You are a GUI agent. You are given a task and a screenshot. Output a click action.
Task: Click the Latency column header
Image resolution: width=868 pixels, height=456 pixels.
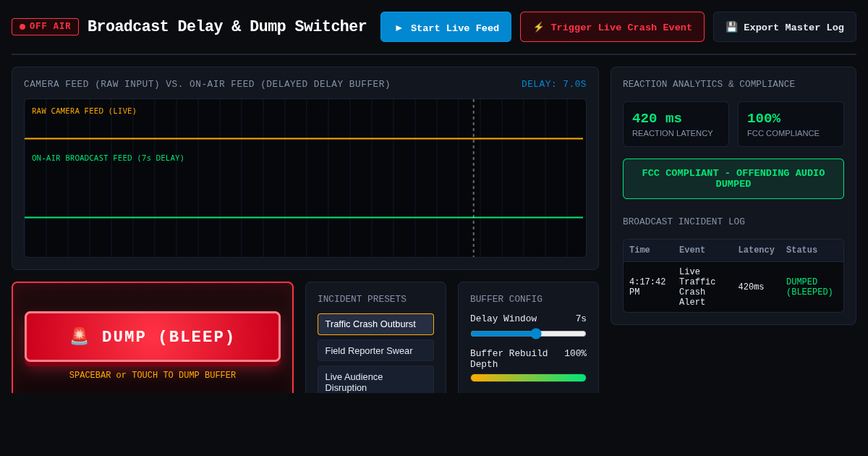pyautogui.click(x=756, y=250)
